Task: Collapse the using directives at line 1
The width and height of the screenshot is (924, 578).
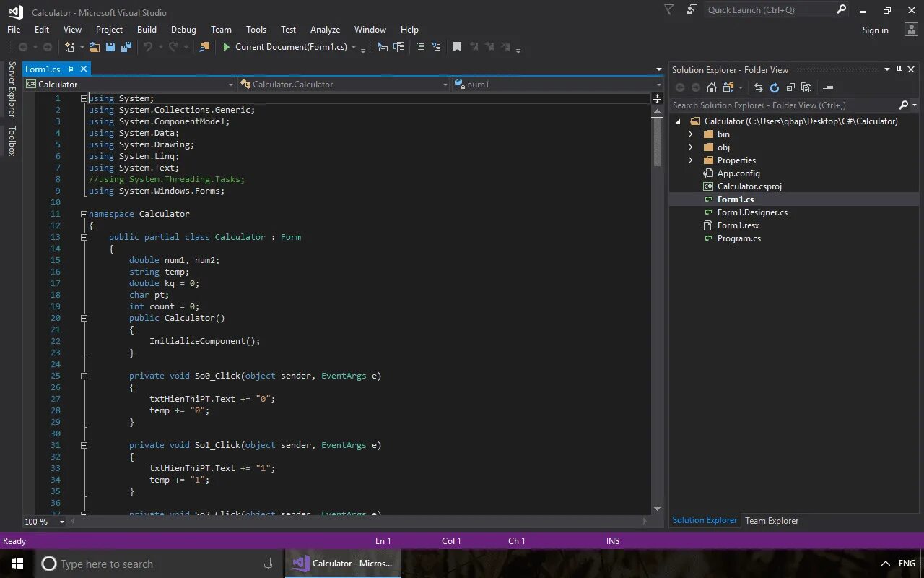Action: click(84, 98)
